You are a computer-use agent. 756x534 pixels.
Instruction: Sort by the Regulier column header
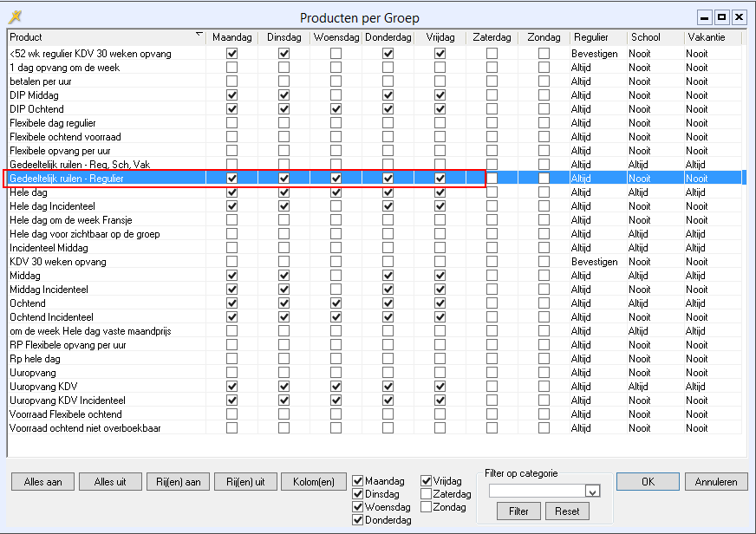(590, 37)
